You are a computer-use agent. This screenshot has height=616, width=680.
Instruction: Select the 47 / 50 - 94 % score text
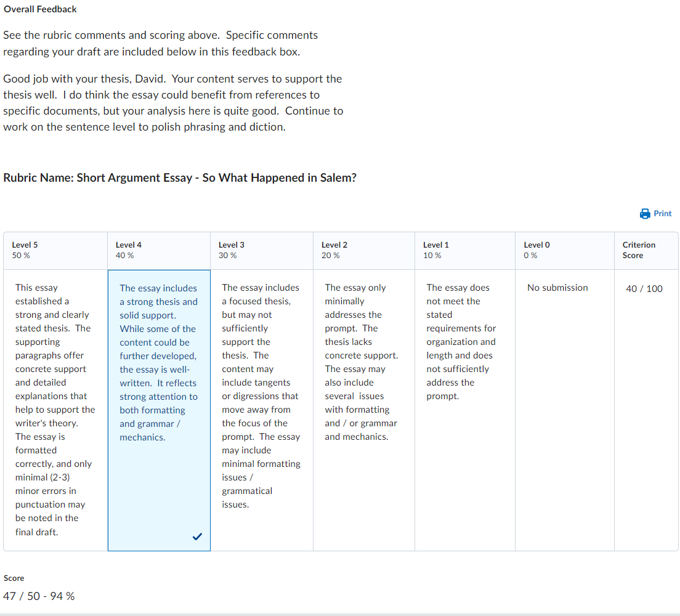(x=39, y=596)
